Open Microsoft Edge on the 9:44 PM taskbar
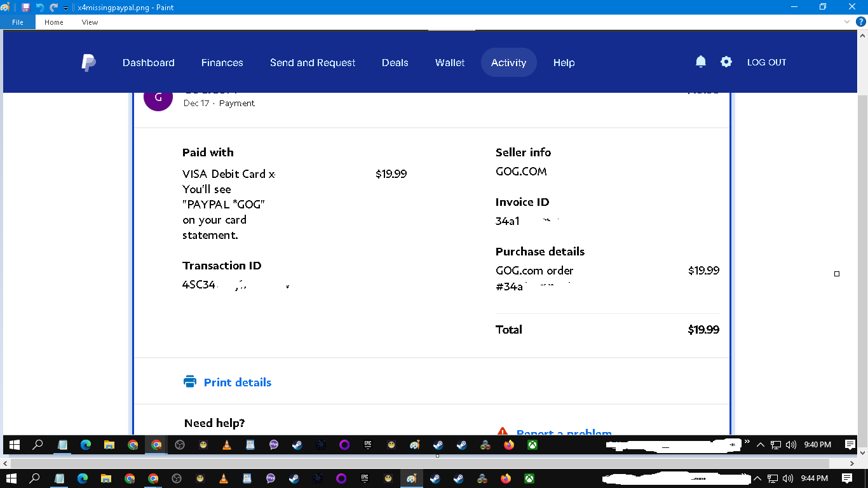Viewport: 868px width, 488px height. [x=83, y=478]
